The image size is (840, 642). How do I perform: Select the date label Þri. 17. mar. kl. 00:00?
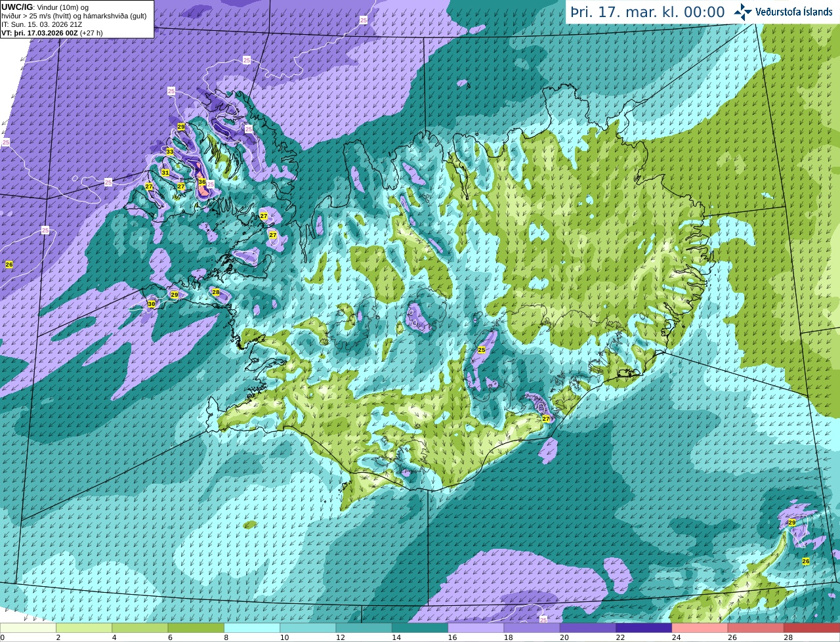(x=648, y=12)
